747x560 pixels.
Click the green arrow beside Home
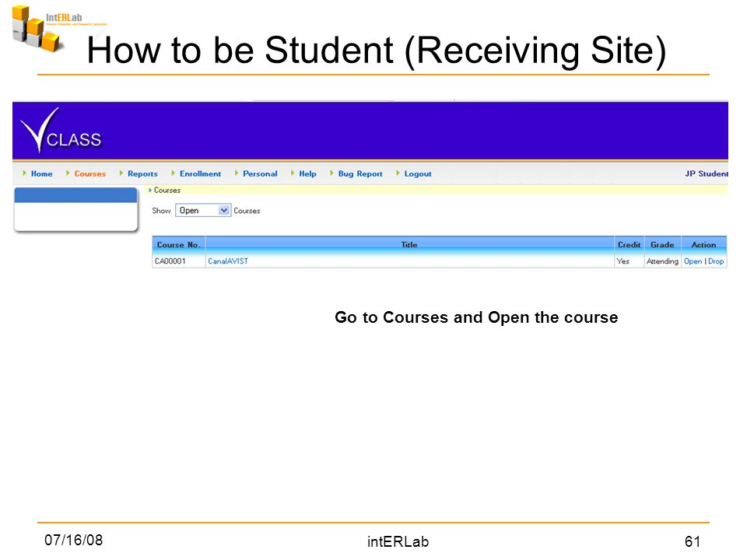click(x=24, y=173)
